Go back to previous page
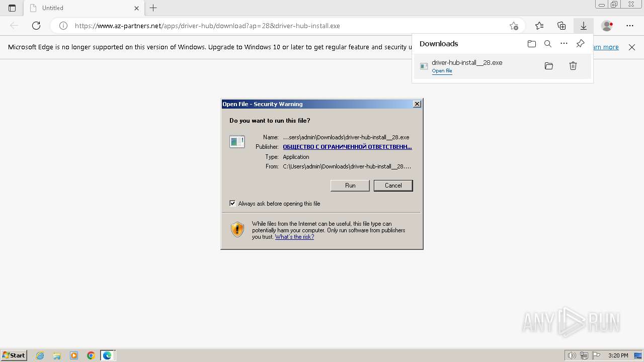This screenshot has width=644, height=362. click(14, 26)
